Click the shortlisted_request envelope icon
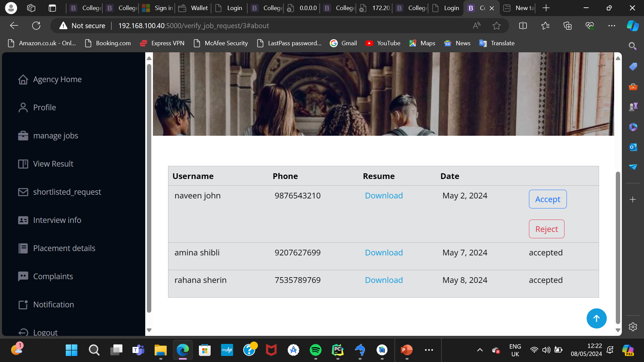The image size is (644, 362). pyautogui.click(x=23, y=192)
